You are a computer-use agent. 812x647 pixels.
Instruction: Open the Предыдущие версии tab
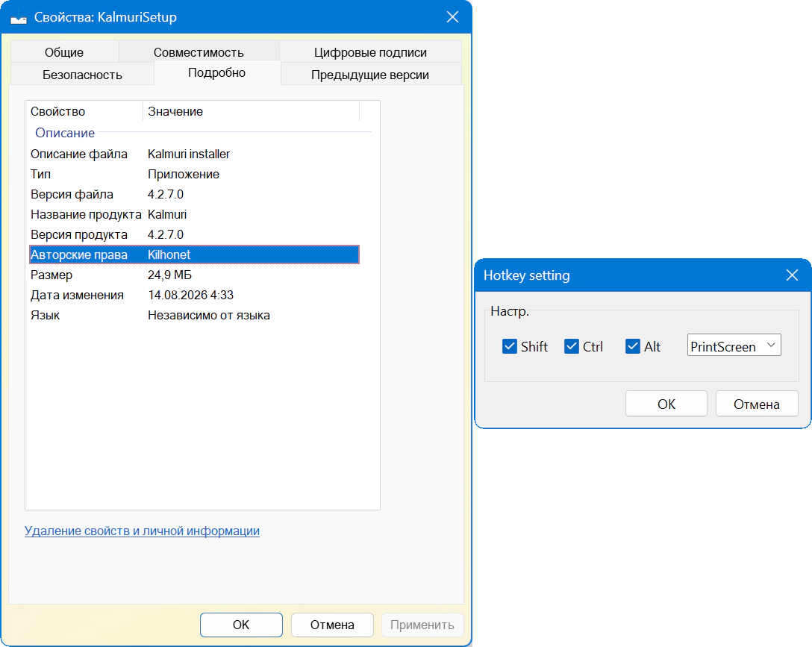370,75
